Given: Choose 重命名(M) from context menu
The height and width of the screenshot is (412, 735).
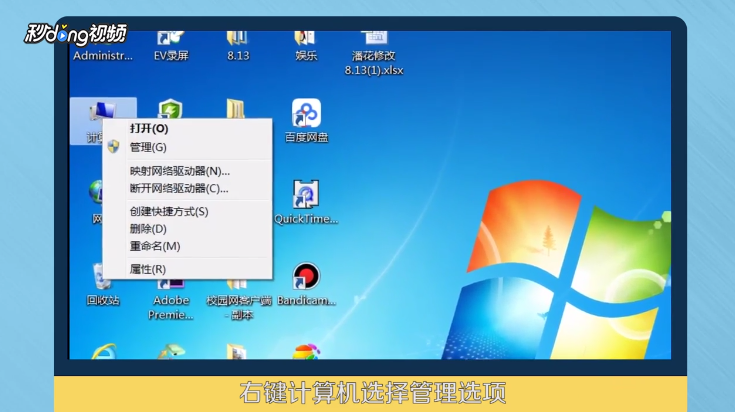Looking at the screenshot, I should [x=188, y=246].
